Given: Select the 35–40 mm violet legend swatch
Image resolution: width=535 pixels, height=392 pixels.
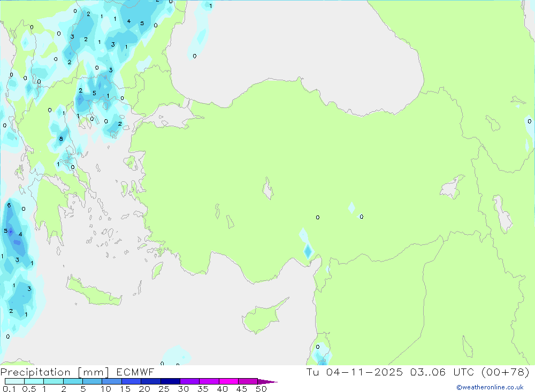Looking at the screenshot, I should 209,381.
